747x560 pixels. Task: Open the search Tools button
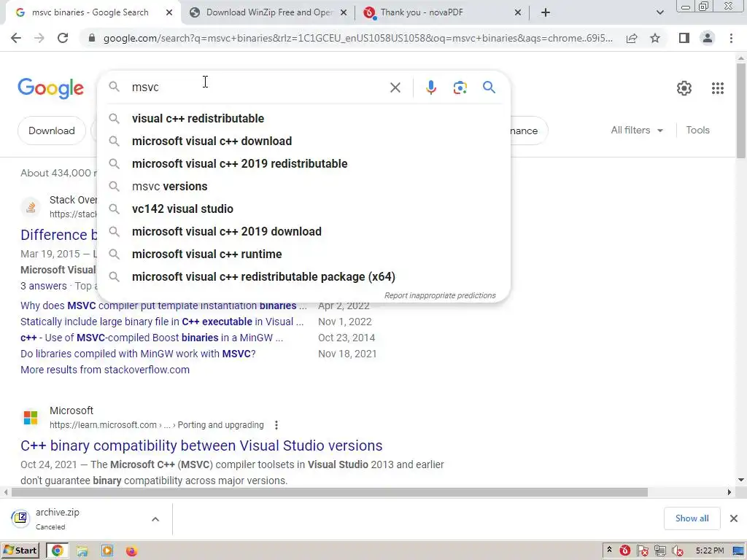point(697,130)
